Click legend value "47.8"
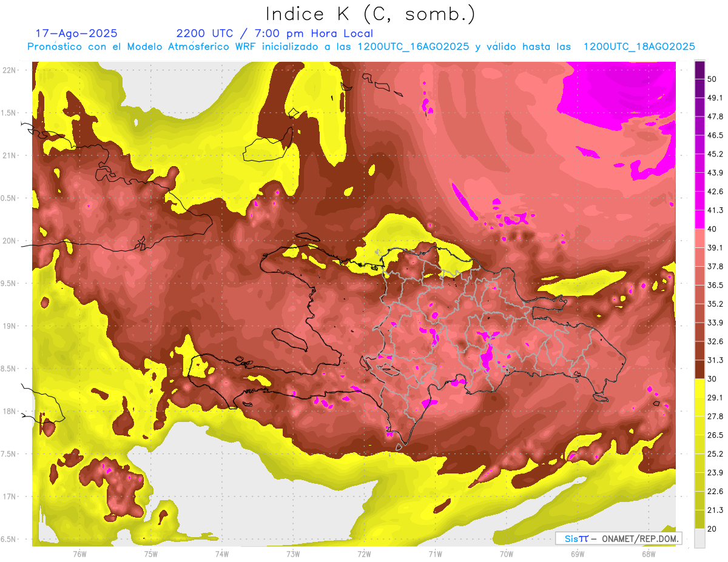 tap(715, 117)
